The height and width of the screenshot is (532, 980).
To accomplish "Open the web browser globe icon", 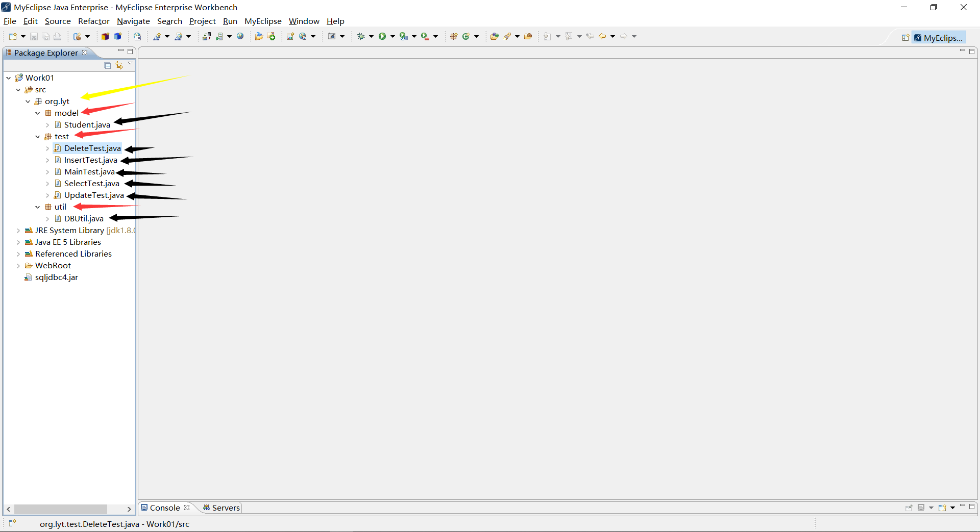I will coord(240,36).
